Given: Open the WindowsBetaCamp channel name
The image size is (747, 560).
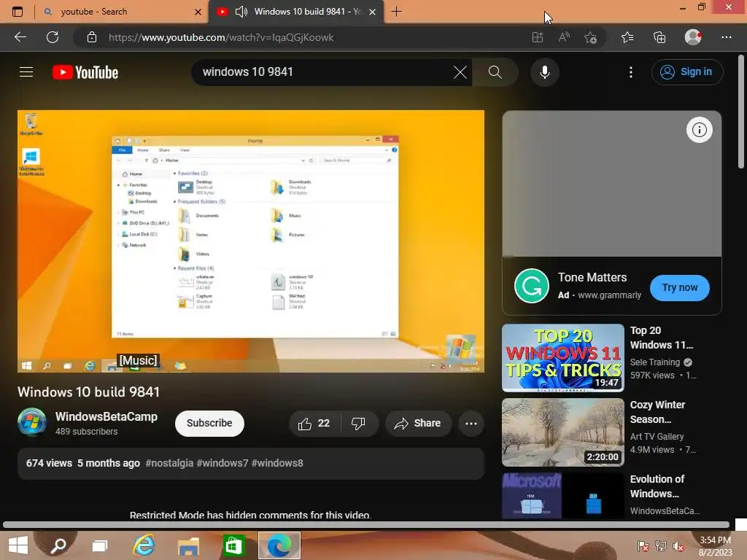Looking at the screenshot, I should pos(107,416).
